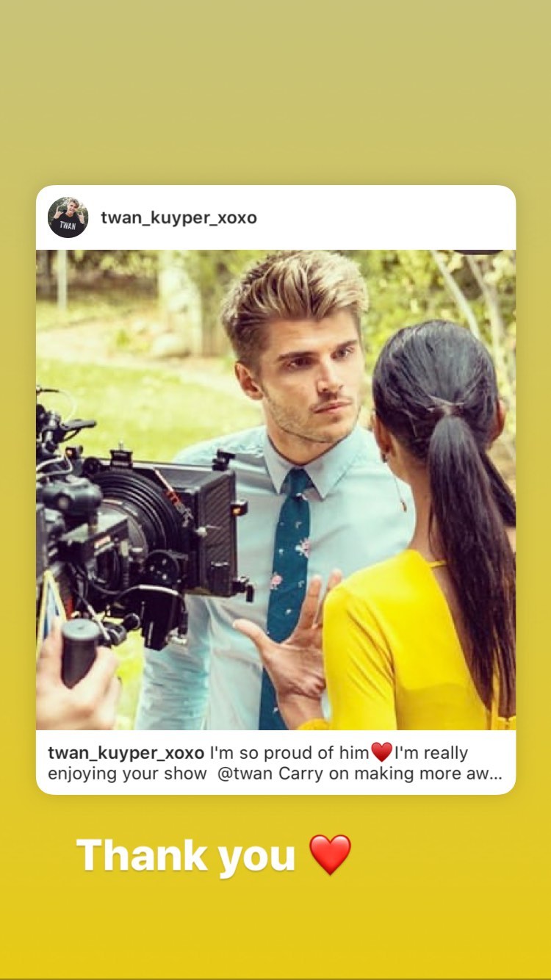Screen dimensions: 551x980
Task: Click the large red heart beside "Thank you"
Action: (330, 855)
